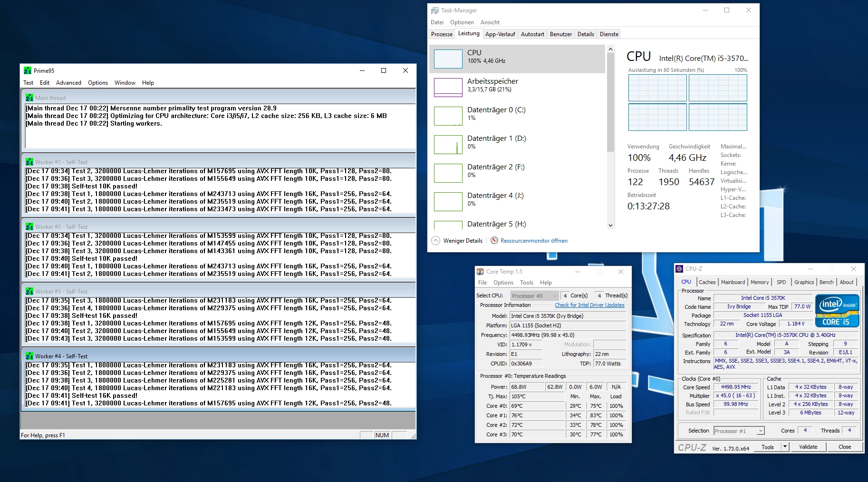The width and height of the screenshot is (868, 482).
Task: Click the Core Temp title bar icon
Action: 480,272
